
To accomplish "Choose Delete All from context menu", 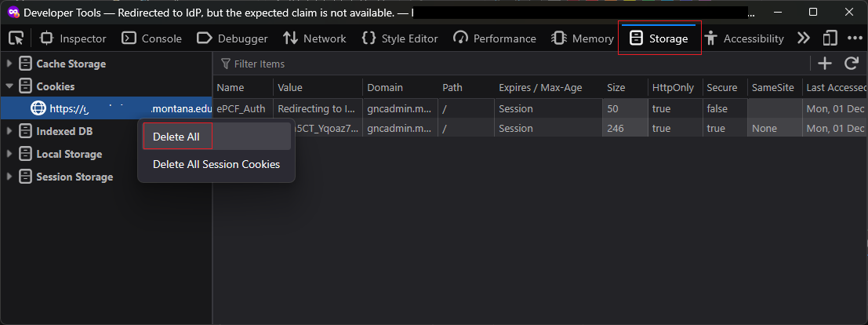I will point(216,137).
